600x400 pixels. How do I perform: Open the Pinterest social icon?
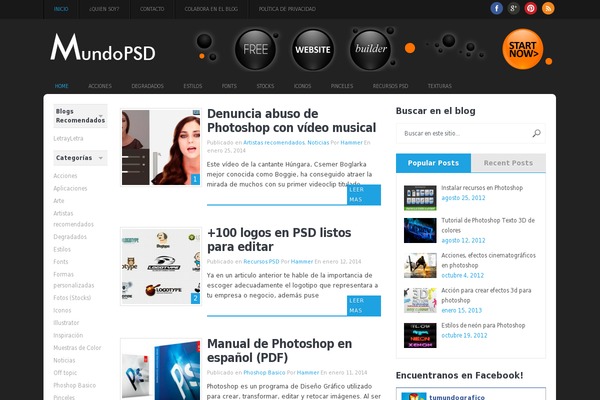(x=531, y=8)
